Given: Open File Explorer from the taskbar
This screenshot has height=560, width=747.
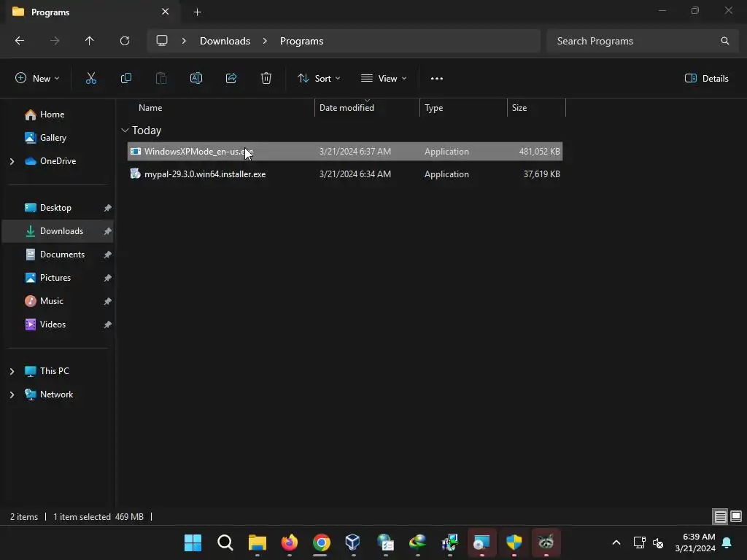Looking at the screenshot, I should pos(258,542).
